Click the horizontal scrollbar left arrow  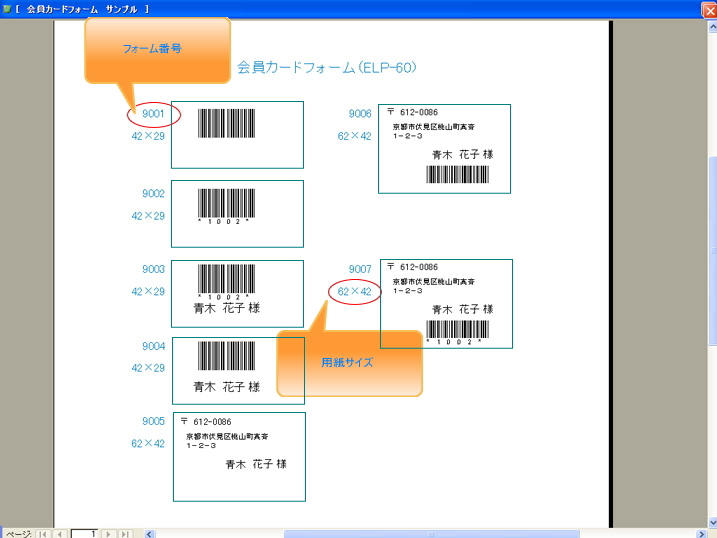(149, 534)
